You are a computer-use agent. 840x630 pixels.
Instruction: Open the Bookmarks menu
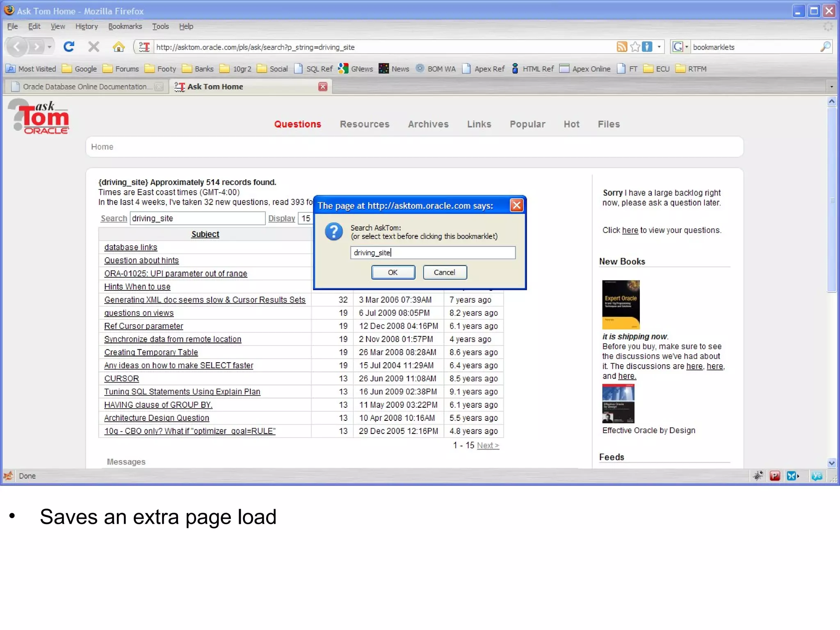[125, 26]
